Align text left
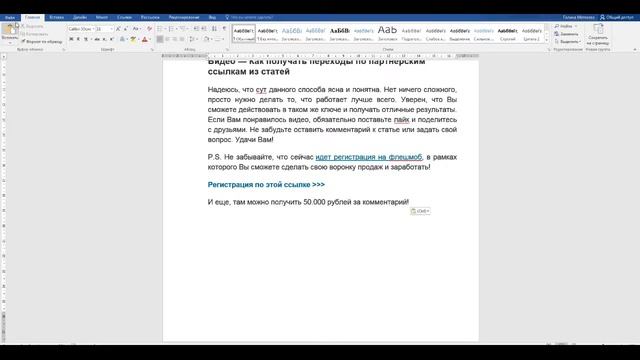 click(x=160, y=39)
